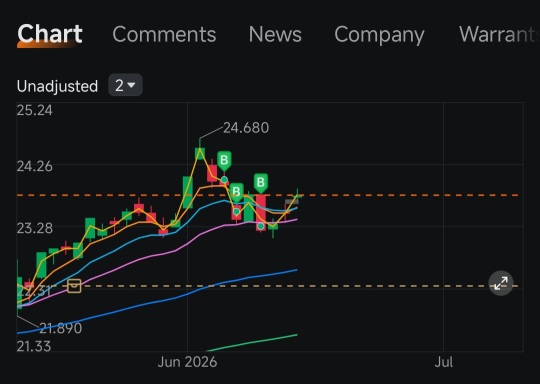The height and width of the screenshot is (384, 540).
Task: Click the teal trade dot on lowest red candle
Action: pyautogui.click(x=261, y=226)
